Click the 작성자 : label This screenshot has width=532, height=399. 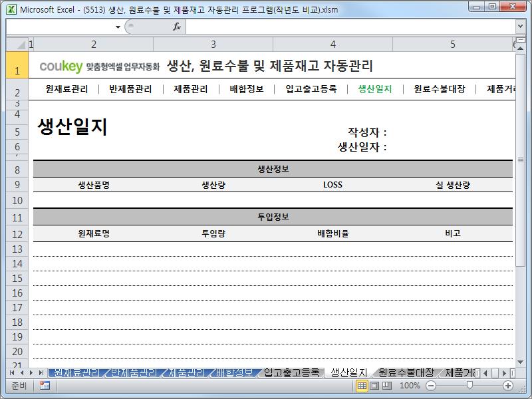pos(367,132)
